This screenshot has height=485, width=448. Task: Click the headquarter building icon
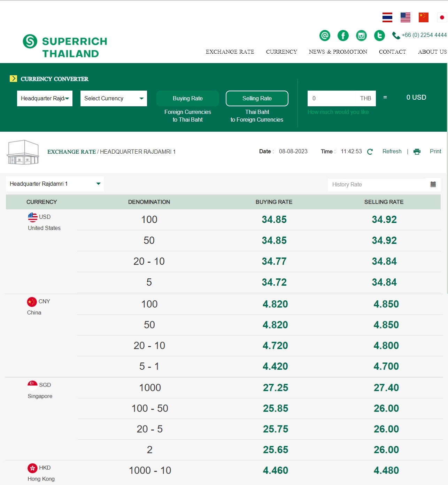click(23, 152)
